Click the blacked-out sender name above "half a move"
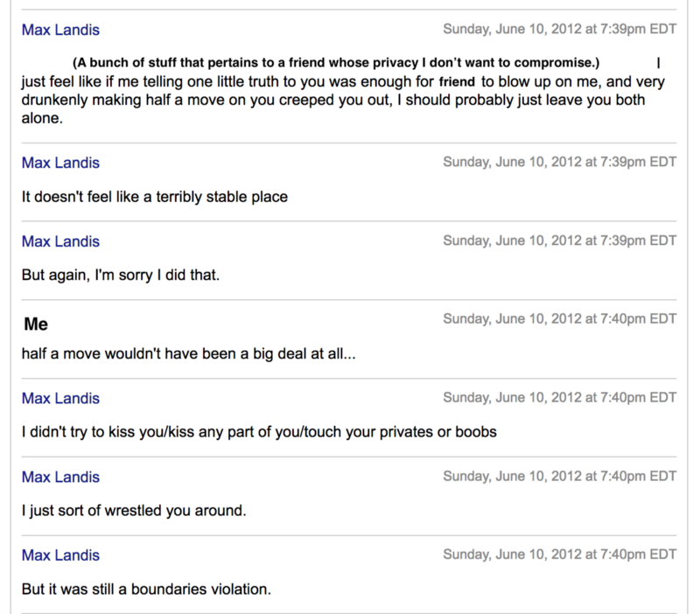This screenshot has height=614, width=700. 62,324
